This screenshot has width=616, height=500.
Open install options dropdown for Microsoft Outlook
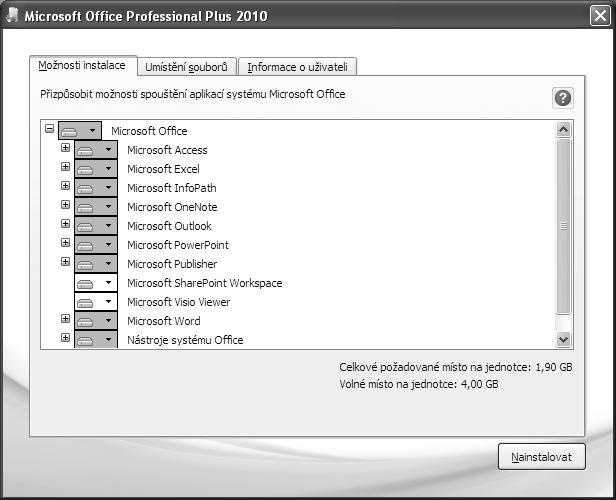click(96, 225)
